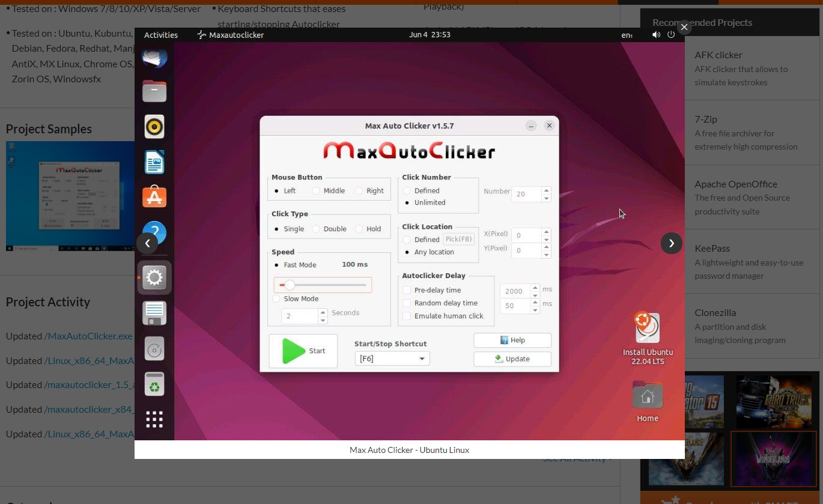The width and height of the screenshot is (823, 504).
Task: Open the Activities menu
Action: [160, 35]
